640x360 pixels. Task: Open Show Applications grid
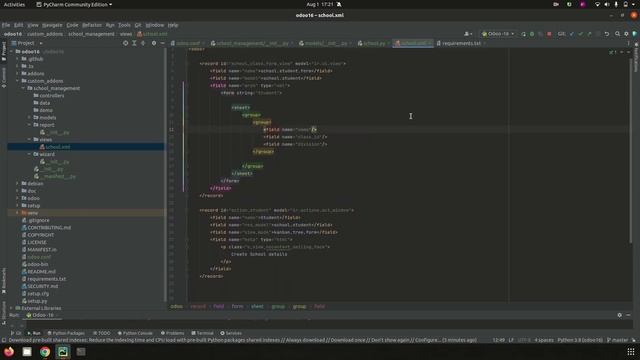(631, 351)
